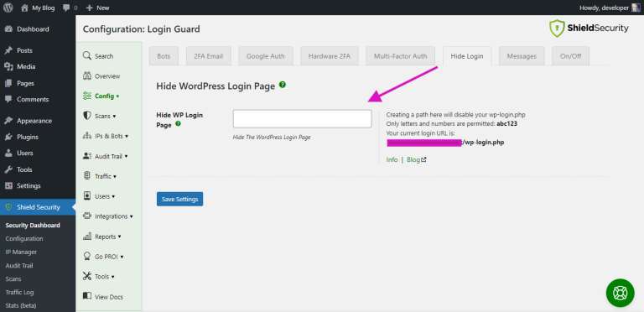644x312 pixels.
Task: Click the green lifebuoy help button
Action: pyautogui.click(x=621, y=293)
